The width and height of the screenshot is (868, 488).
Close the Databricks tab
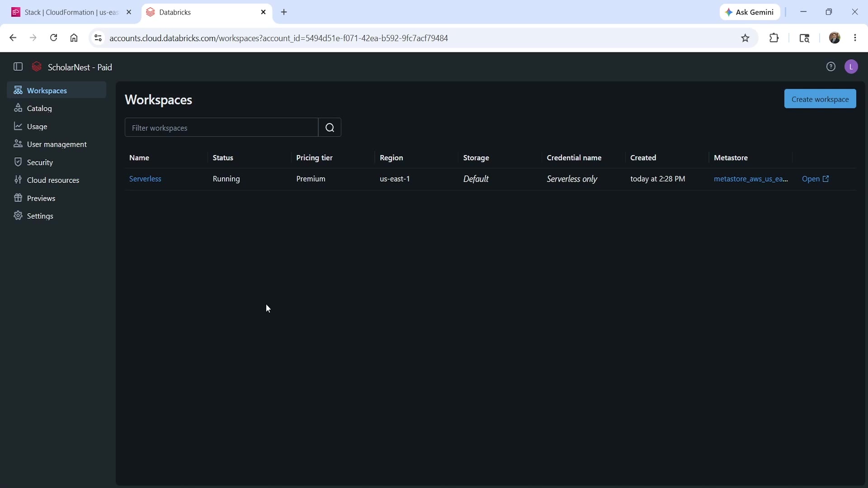click(x=264, y=12)
